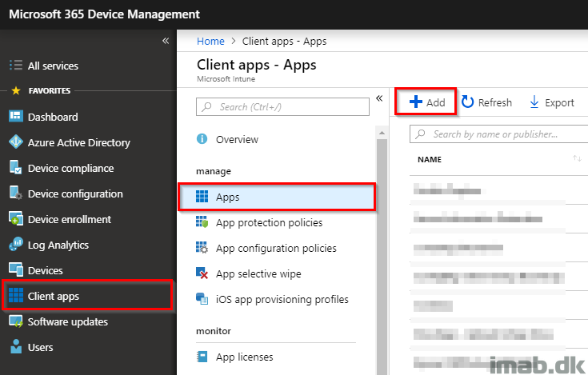This screenshot has height=375, width=588.
Task: Click the Refresh button label
Action: [494, 102]
